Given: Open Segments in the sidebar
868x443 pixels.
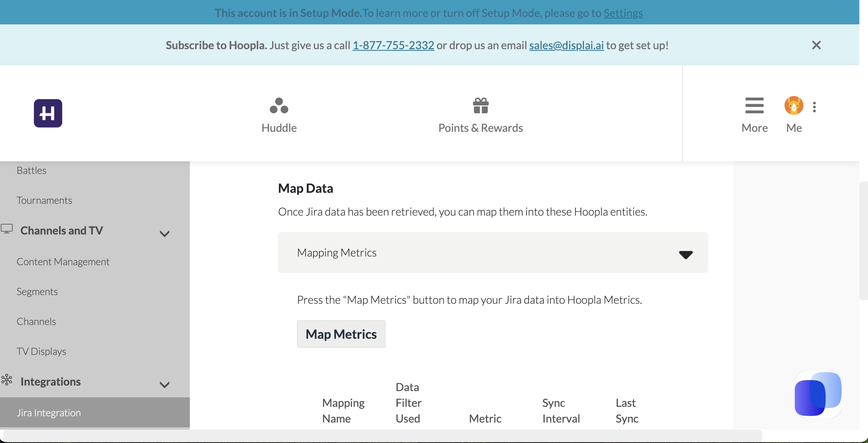Looking at the screenshot, I should click(x=37, y=292).
